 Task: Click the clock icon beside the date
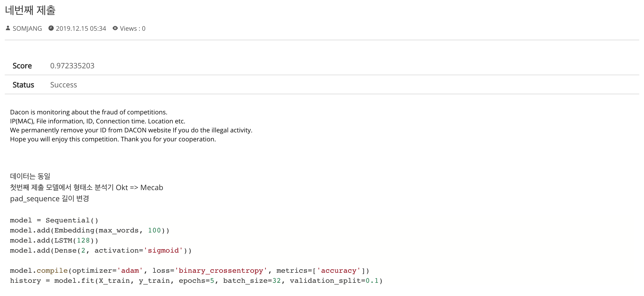pyautogui.click(x=51, y=28)
